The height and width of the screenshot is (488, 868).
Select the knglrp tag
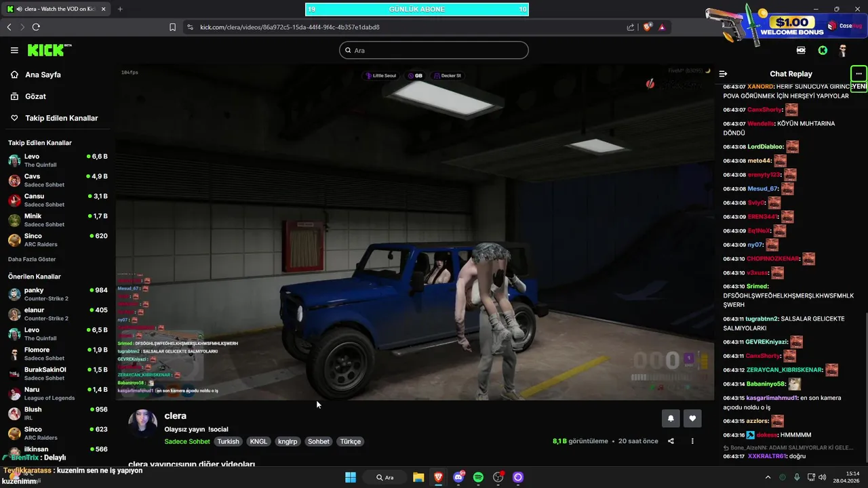[288, 441]
